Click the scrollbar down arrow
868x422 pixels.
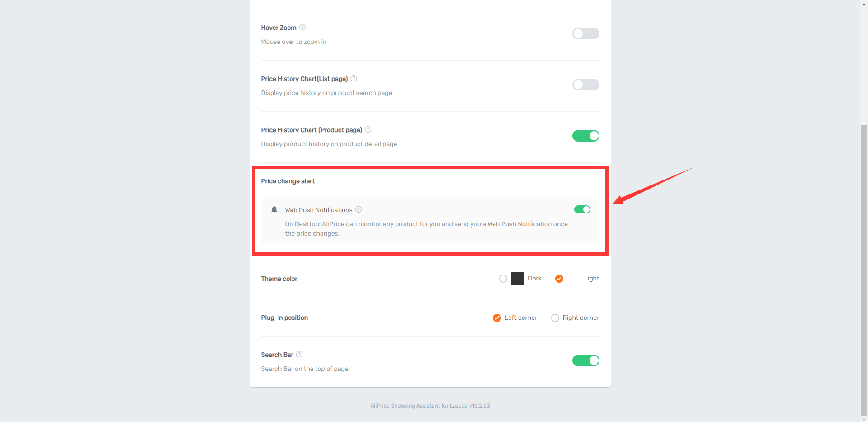pos(864,419)
